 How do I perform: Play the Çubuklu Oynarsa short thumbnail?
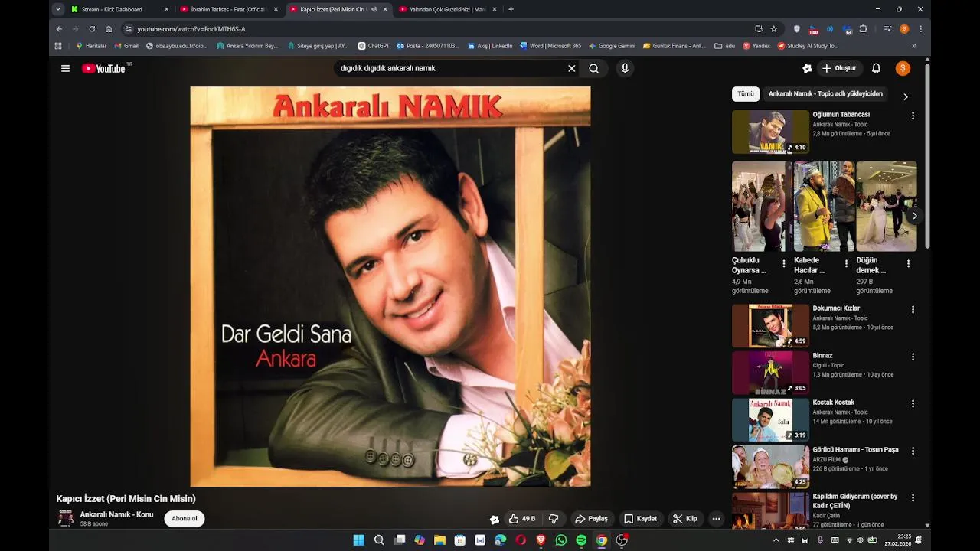pos(762,206)
